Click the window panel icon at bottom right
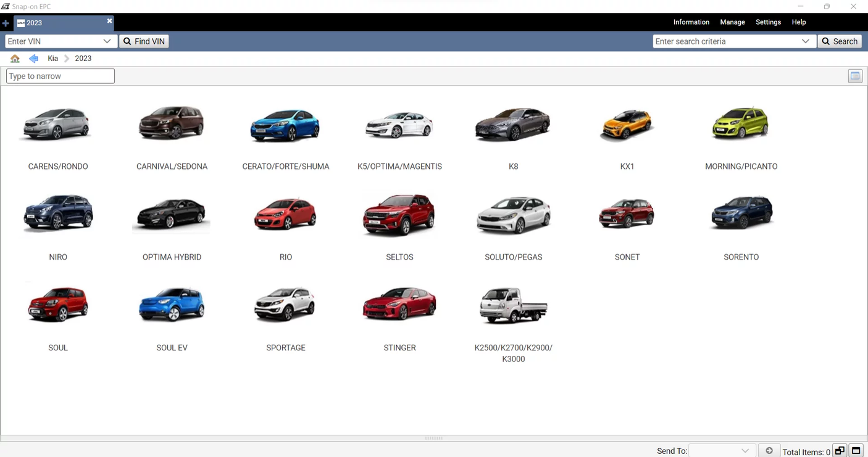 click(x=856, y=450)
